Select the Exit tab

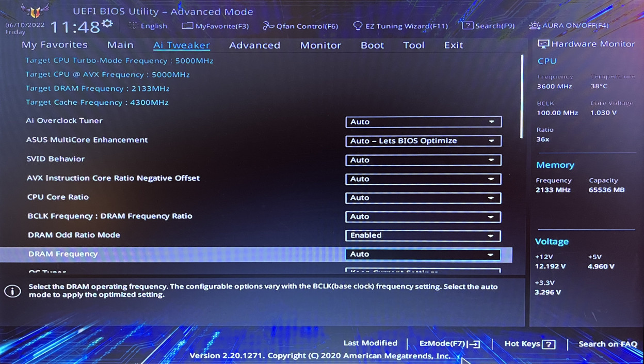454,45
